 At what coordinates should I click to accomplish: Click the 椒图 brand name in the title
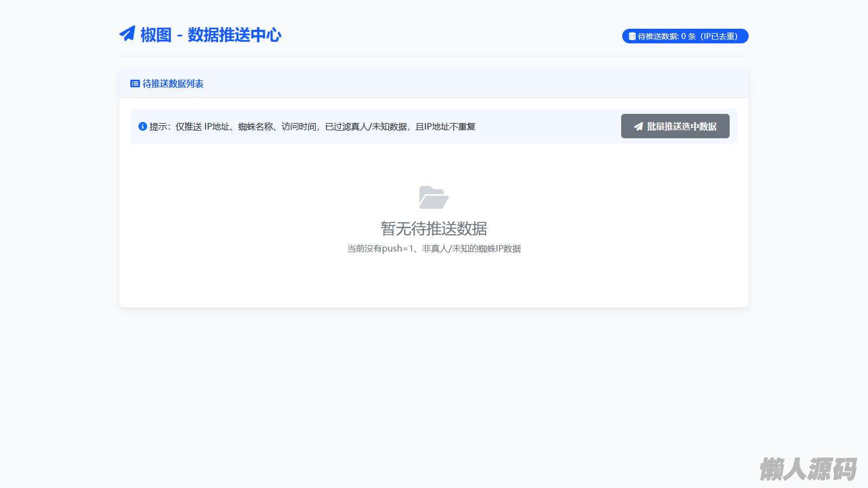point(156,35)
